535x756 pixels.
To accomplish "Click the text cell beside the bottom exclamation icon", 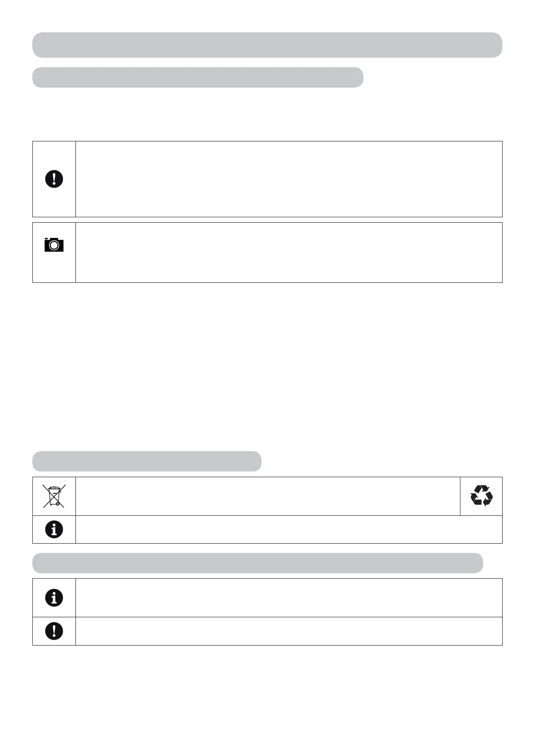I will point(288,631).
